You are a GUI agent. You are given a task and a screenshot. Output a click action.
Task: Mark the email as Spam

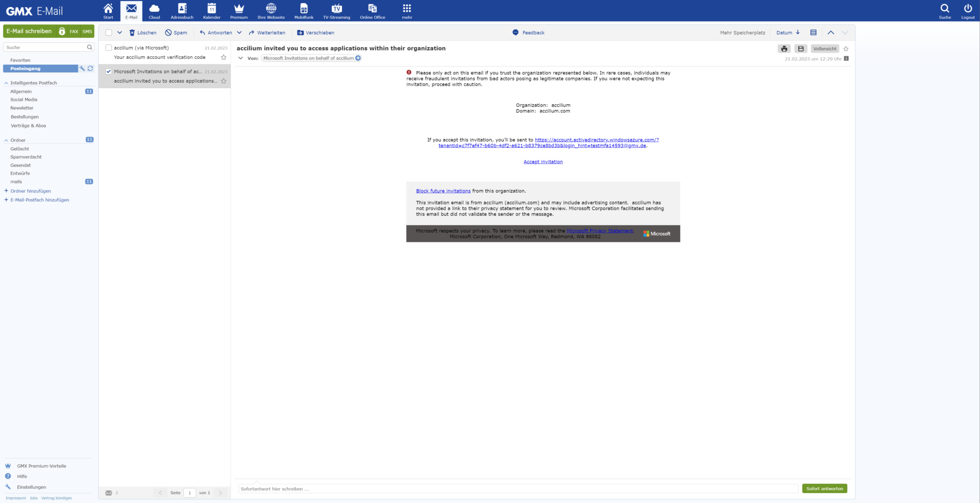click(176, 33)
